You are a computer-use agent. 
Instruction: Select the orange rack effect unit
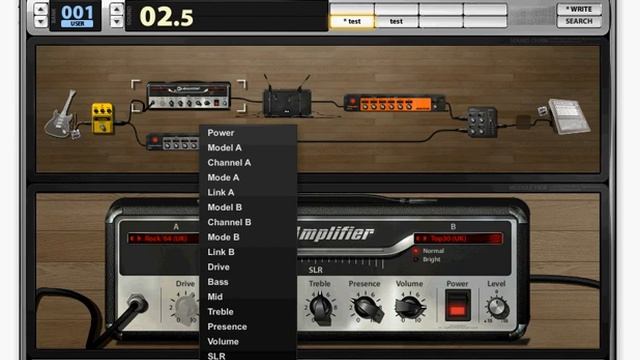coord(394,103)
